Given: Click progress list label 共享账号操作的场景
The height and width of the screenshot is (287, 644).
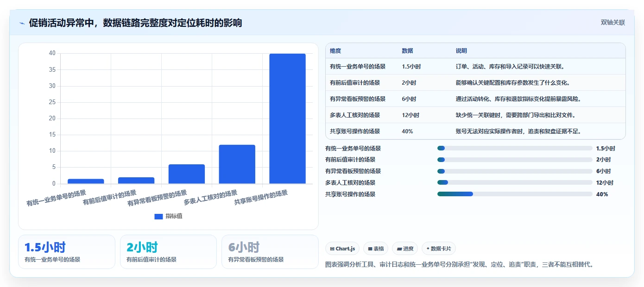Looking at the screenshot, I should click(x=350, y=194).
